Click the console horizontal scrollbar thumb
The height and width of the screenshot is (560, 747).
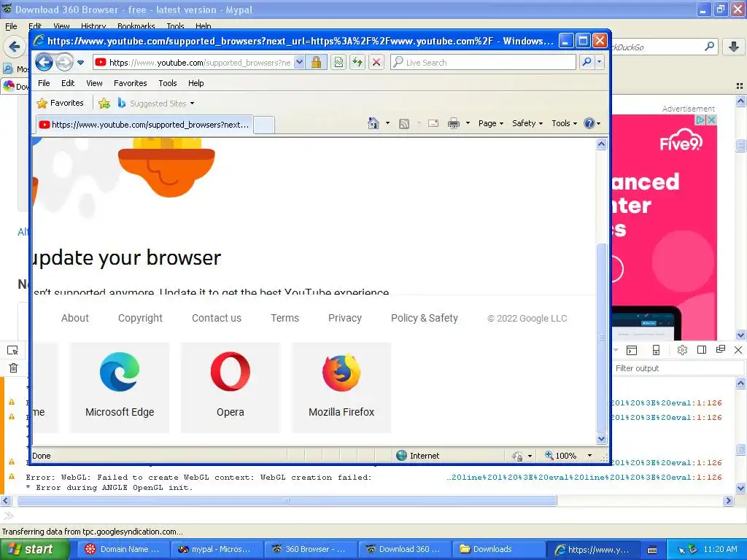tap(287, 500)
